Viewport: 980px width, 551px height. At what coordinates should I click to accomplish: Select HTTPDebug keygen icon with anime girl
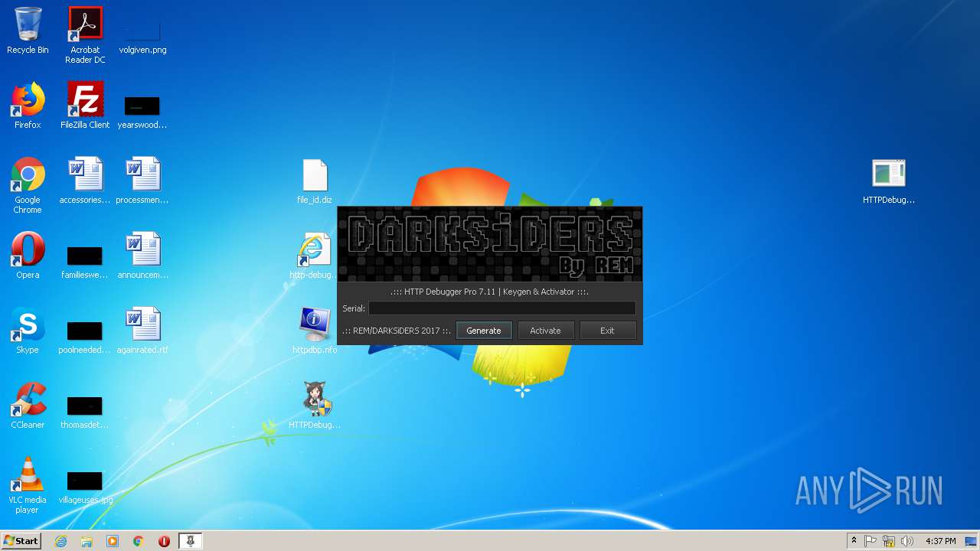point(315,406)
